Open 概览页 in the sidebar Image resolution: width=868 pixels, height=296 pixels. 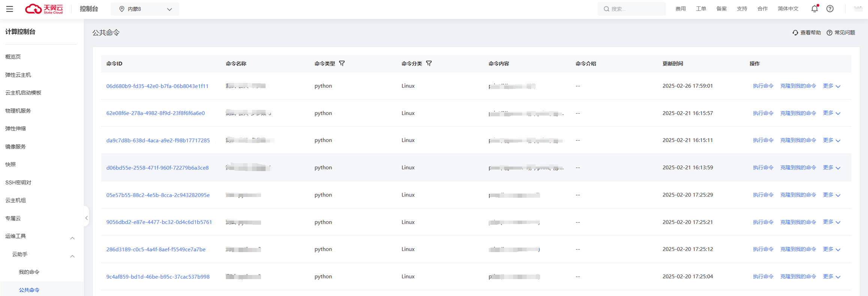13,57
